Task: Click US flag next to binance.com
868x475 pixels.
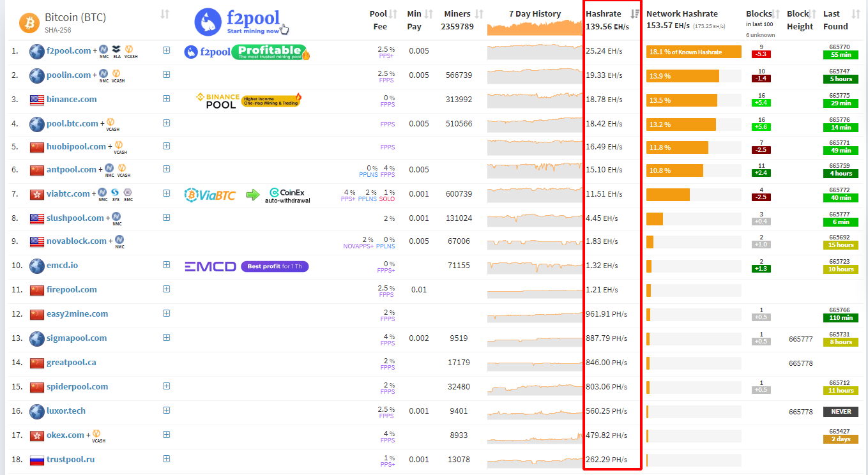Action: coord(37,100)
